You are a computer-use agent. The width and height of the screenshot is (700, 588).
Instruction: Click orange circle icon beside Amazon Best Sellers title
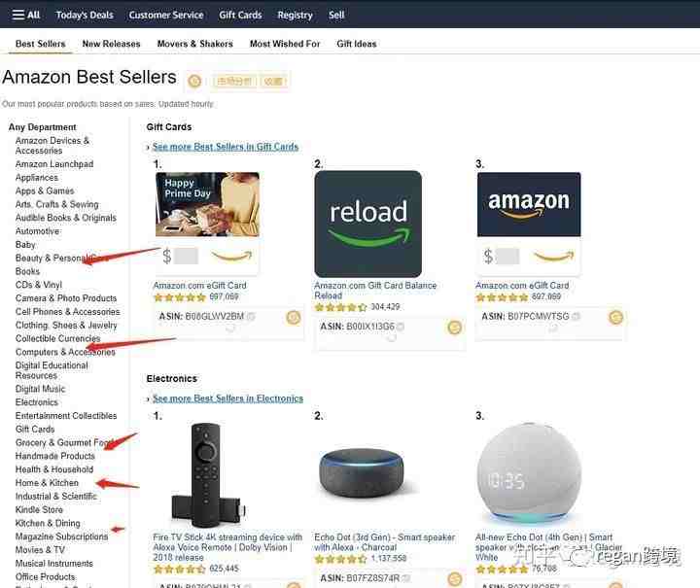194,82
